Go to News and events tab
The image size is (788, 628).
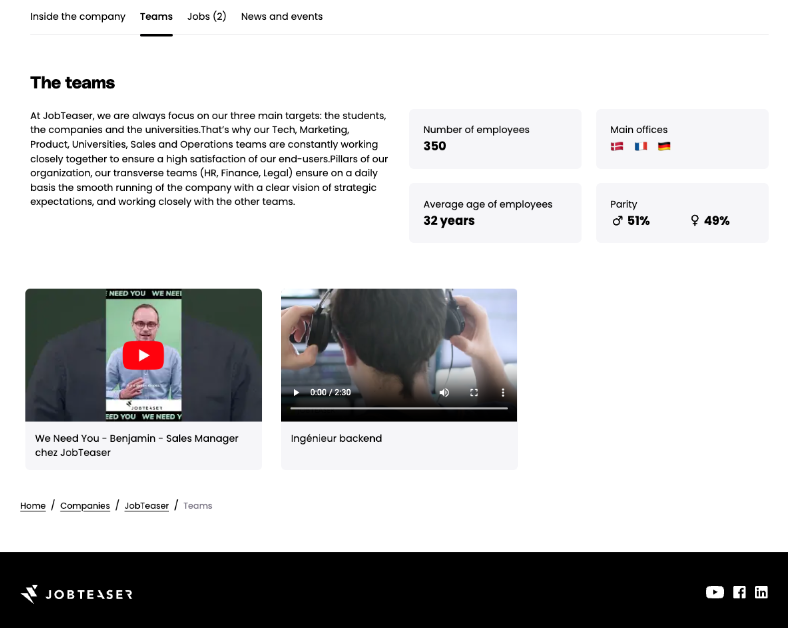pos(282,17)
